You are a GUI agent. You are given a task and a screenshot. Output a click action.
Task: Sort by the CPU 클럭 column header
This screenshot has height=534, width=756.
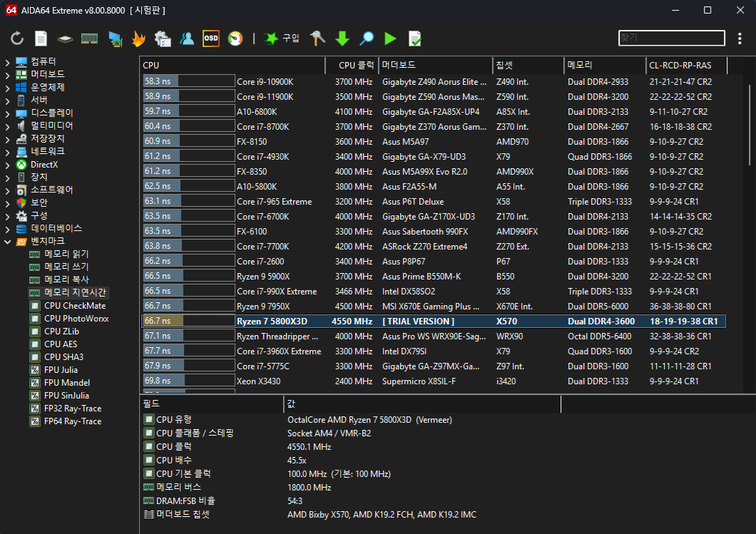tap(352, 65)
